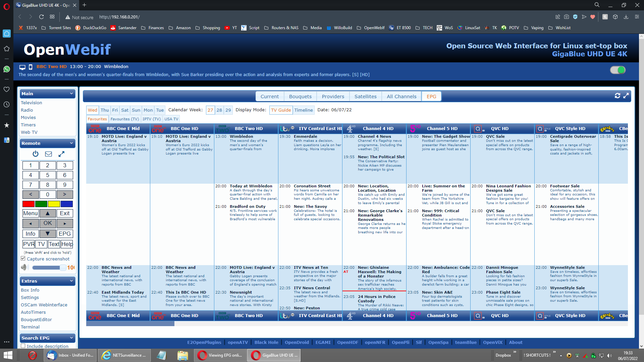This screenshot has width=644, height=362.
Task: Click the browser address bar URL
Action: point(119,17)
